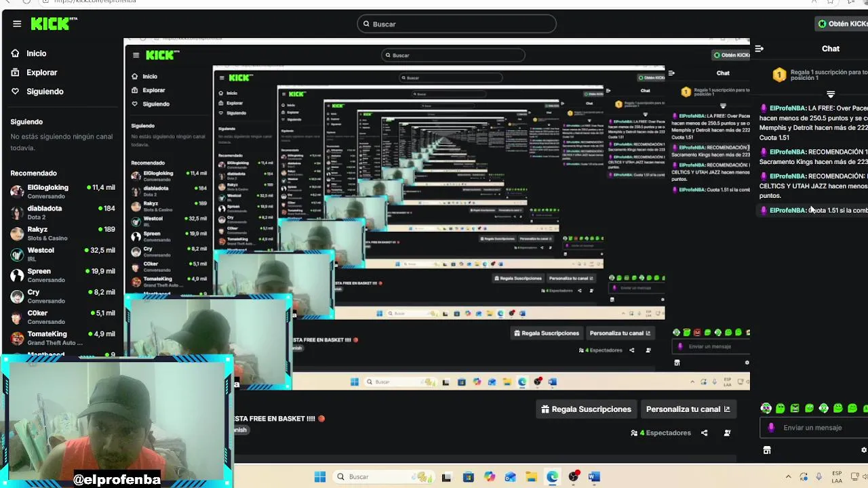Click Westcol's avatar in Recomendado list

(17, 255)
